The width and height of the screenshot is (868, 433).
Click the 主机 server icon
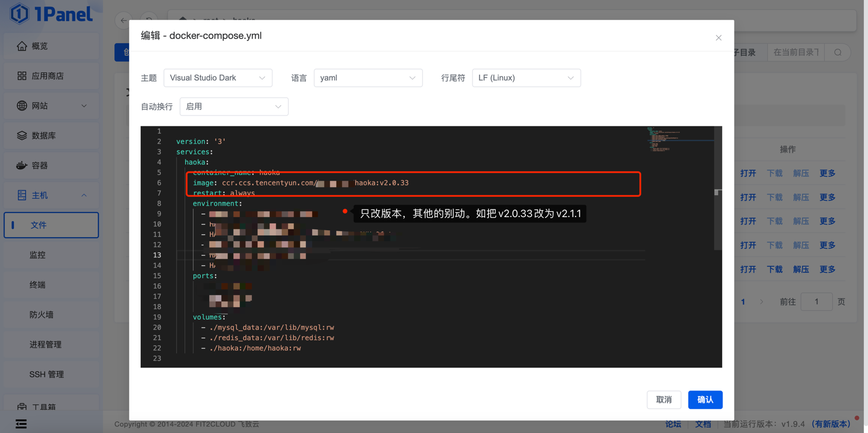click(22, 195)
